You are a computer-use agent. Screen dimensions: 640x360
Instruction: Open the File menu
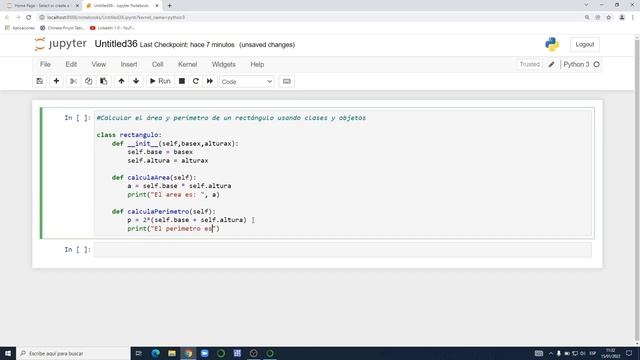(x=45, y=64)
